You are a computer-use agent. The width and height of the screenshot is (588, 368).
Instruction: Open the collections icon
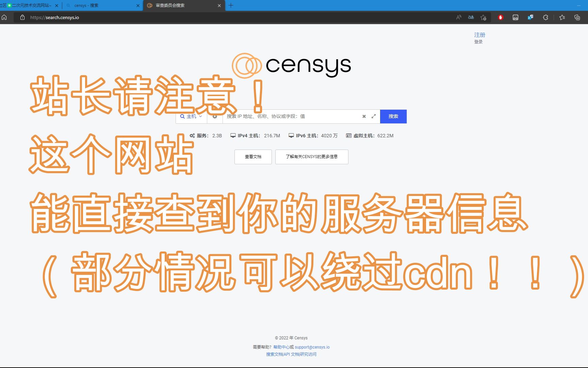[x=577, y=17]
